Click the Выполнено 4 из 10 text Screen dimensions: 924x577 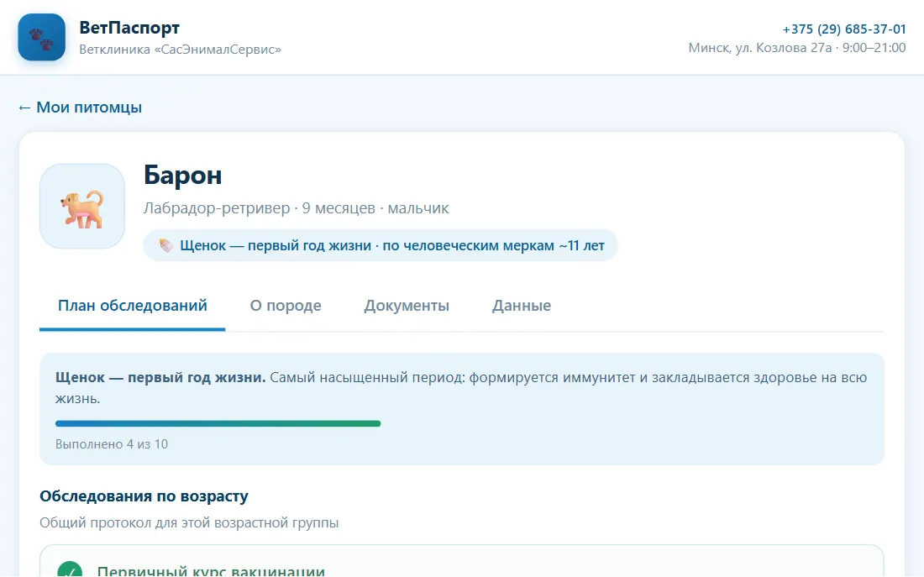[112, 443]
